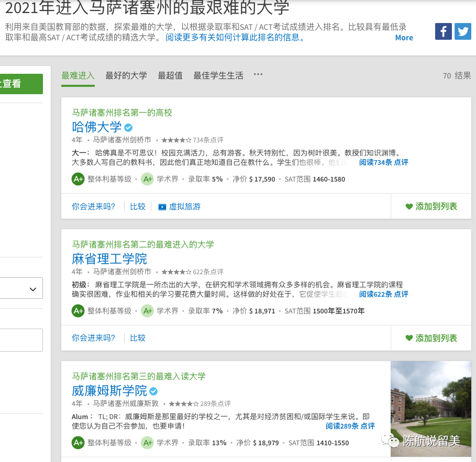476x462 pixels.
Task: Click the Williams College campus photo
Action: tap(431, 409)
